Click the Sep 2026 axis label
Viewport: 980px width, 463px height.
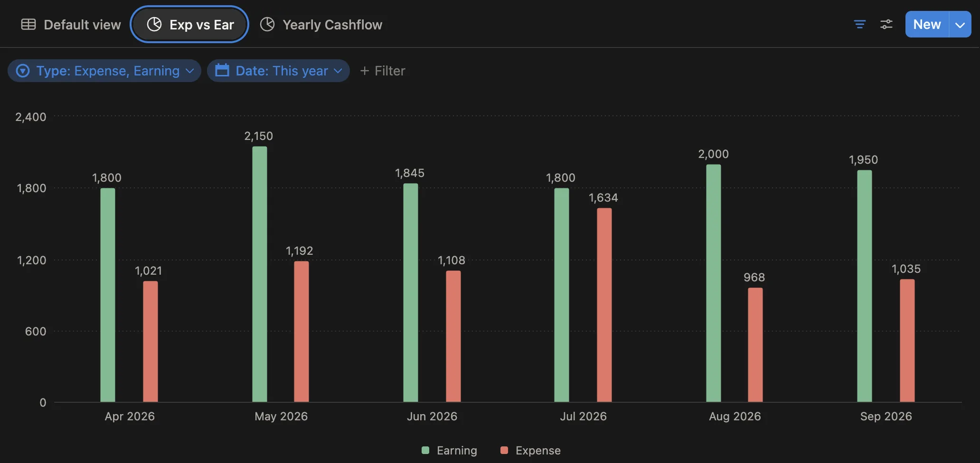point(886,417)
